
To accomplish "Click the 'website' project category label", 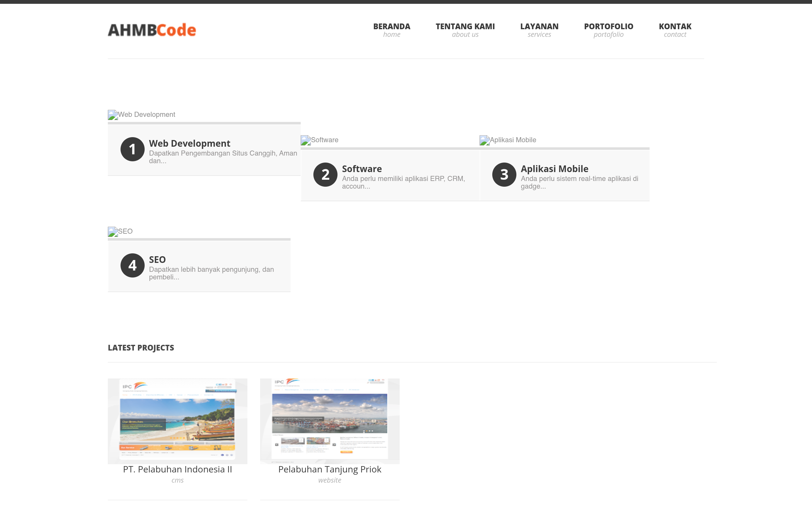I will (330, 480).
